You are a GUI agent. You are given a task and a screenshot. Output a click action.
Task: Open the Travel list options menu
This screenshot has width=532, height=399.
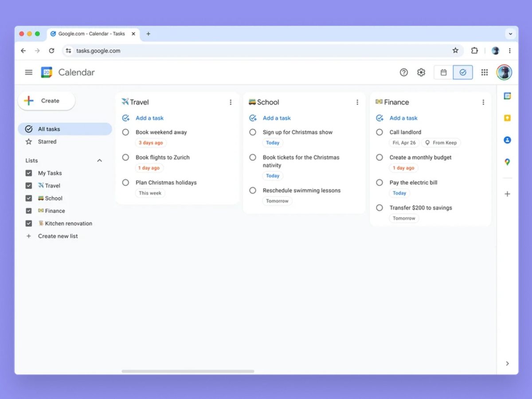click(x=231, y=102)
